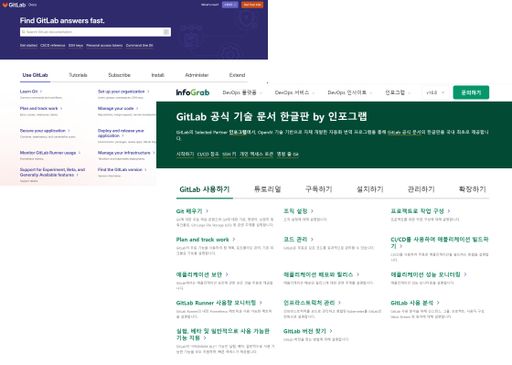The image size is (512, 365).
Task: Open the Manage your code link
Action: pos(118,108)
